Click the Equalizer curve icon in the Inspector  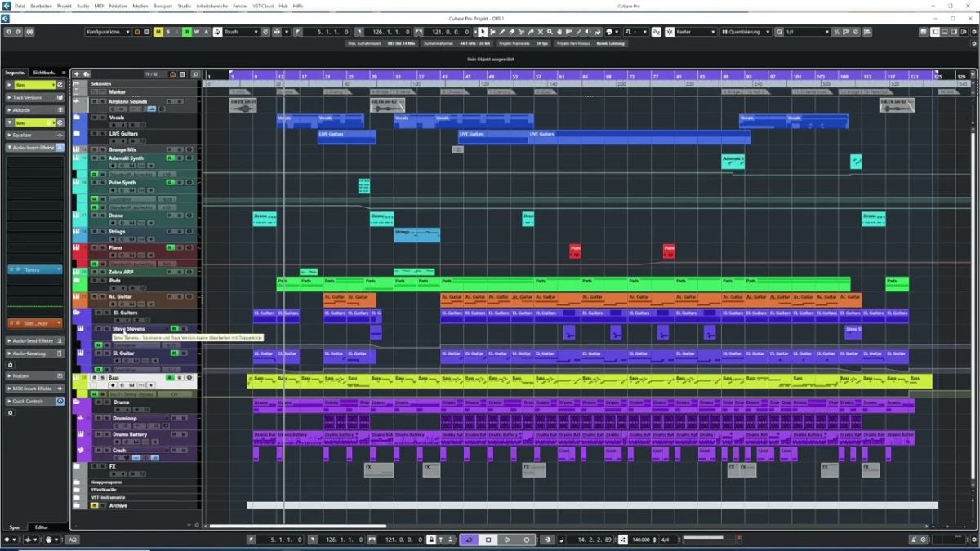(x=60, y=135)
